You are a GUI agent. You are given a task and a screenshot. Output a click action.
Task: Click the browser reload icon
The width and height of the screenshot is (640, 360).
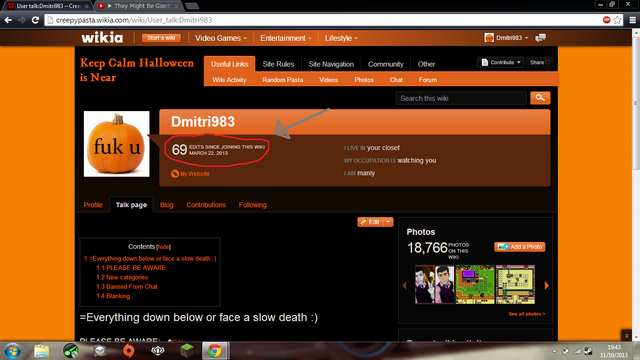36,20
